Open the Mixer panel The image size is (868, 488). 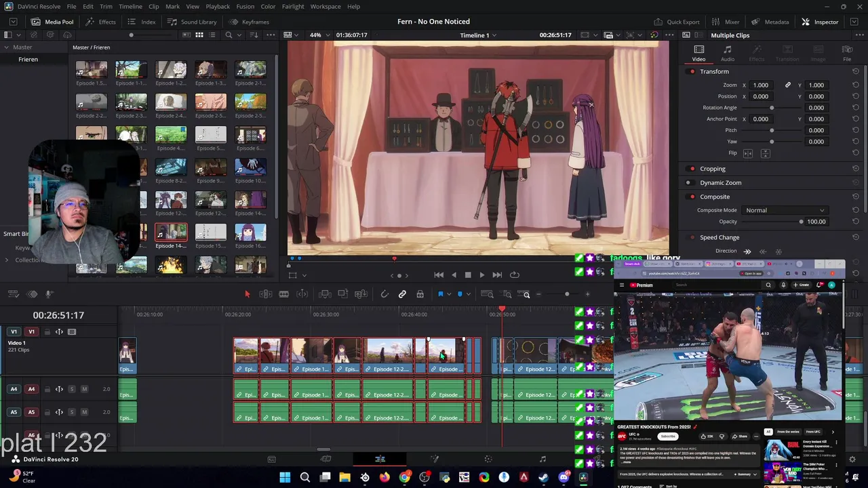click(x=726, y=22)
